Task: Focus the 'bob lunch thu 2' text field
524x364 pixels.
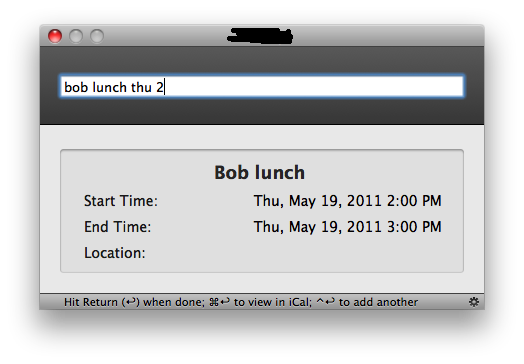Action: tap(262, 87)
